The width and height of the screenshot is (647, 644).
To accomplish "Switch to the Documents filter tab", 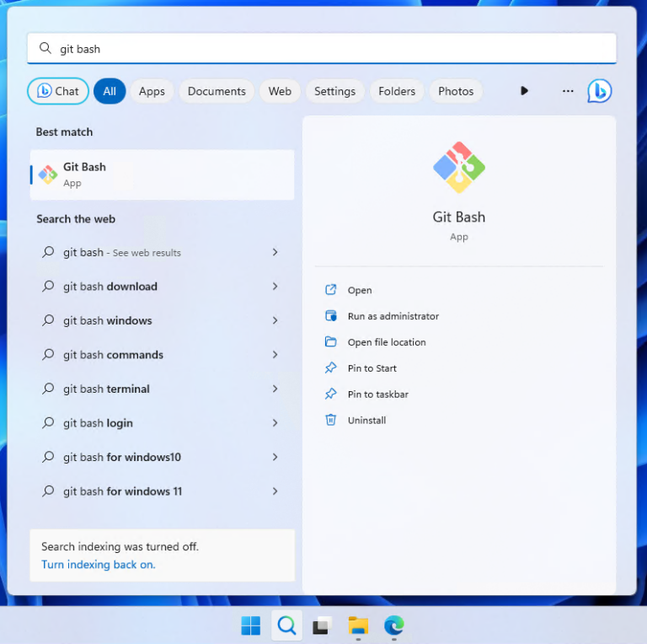I will coord(217,91).
